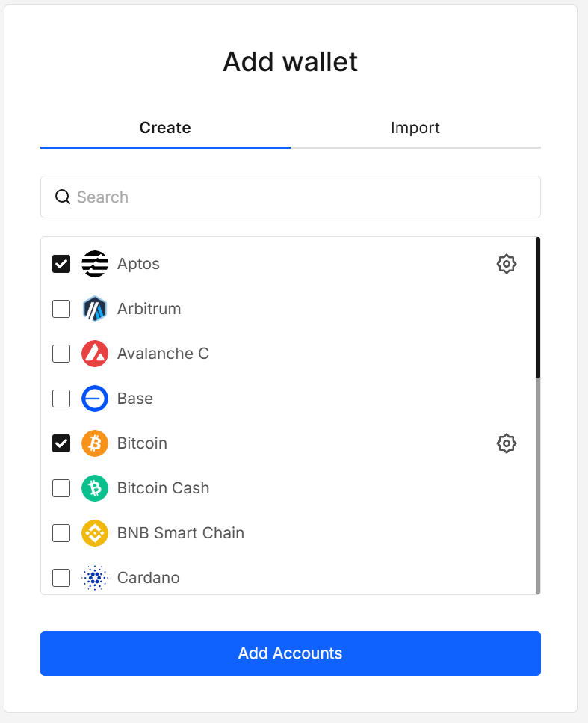Select the Create tab
This screenshot has height=723, width=588.
pyautogui.click(x=165, y=128)
